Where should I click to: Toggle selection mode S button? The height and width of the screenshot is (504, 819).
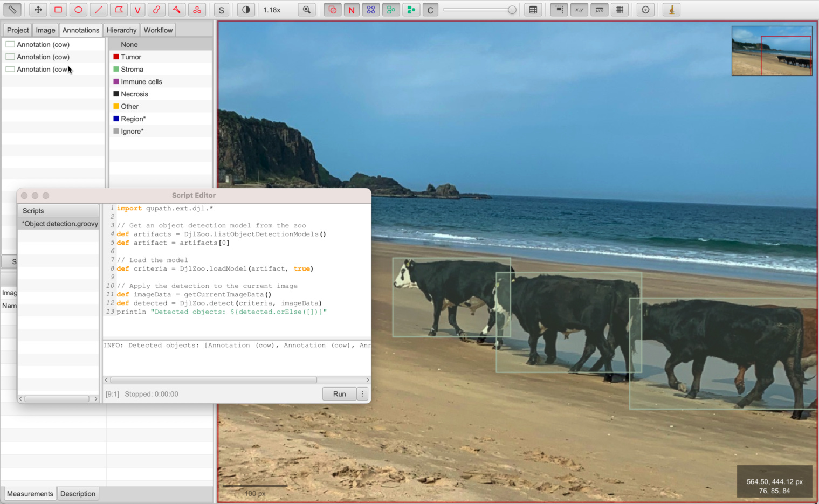221,10
